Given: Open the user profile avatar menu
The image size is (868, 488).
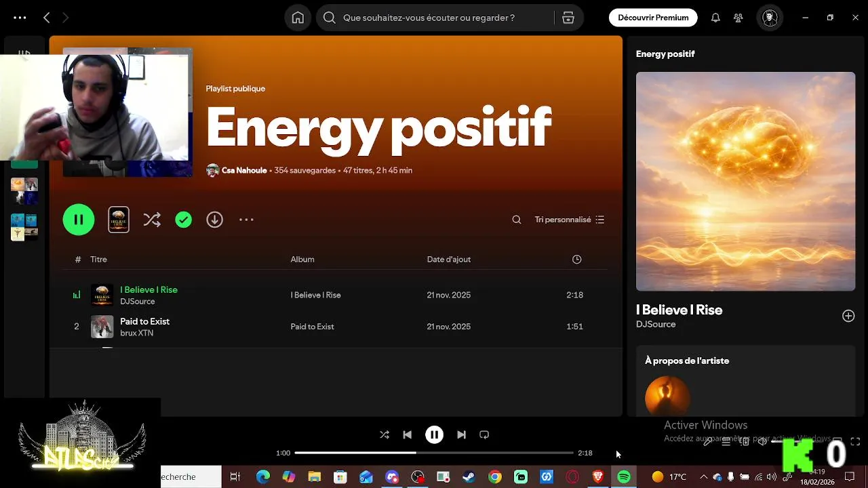Looking at the screenshot, I should (x=770, y=18).
